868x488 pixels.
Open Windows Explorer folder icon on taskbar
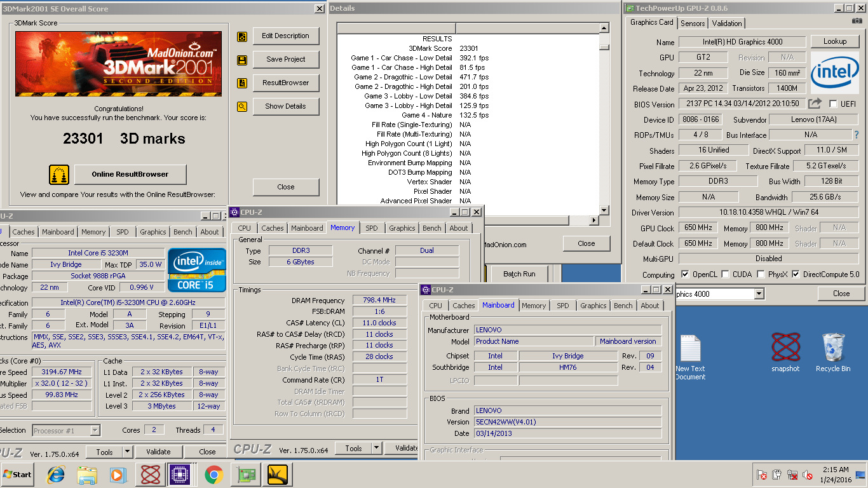[87, 475]
